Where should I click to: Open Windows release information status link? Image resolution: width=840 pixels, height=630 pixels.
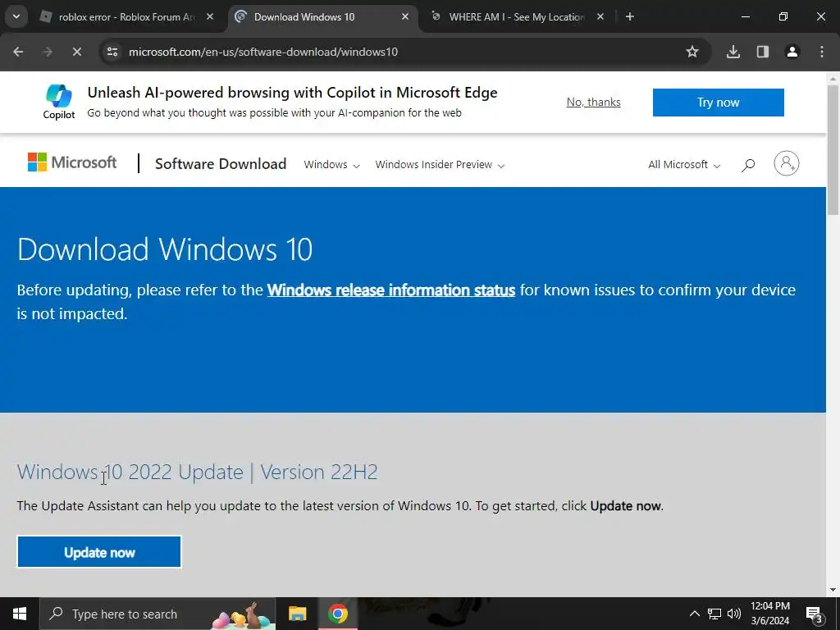391,290
